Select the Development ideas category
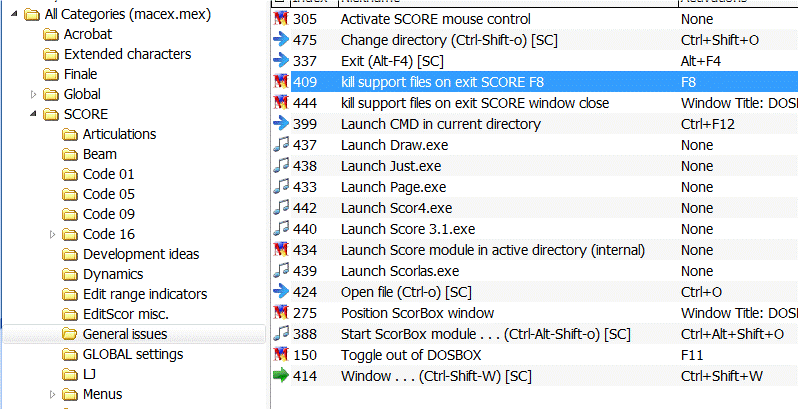Image resolution: width=798 pixels, height=409 pixels. [141, 254]
